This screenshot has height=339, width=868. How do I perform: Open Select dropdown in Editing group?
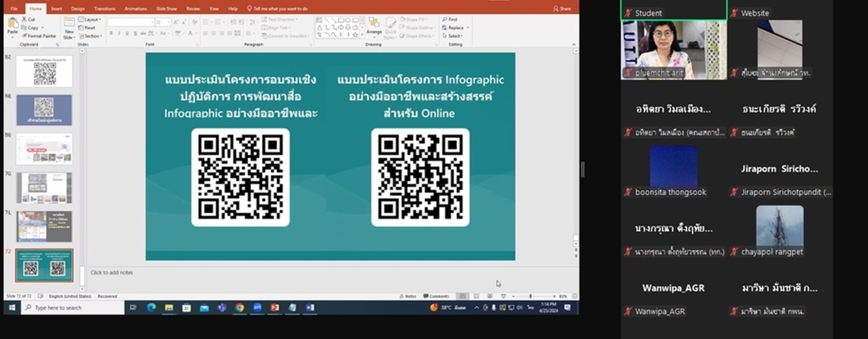point(453,36)
